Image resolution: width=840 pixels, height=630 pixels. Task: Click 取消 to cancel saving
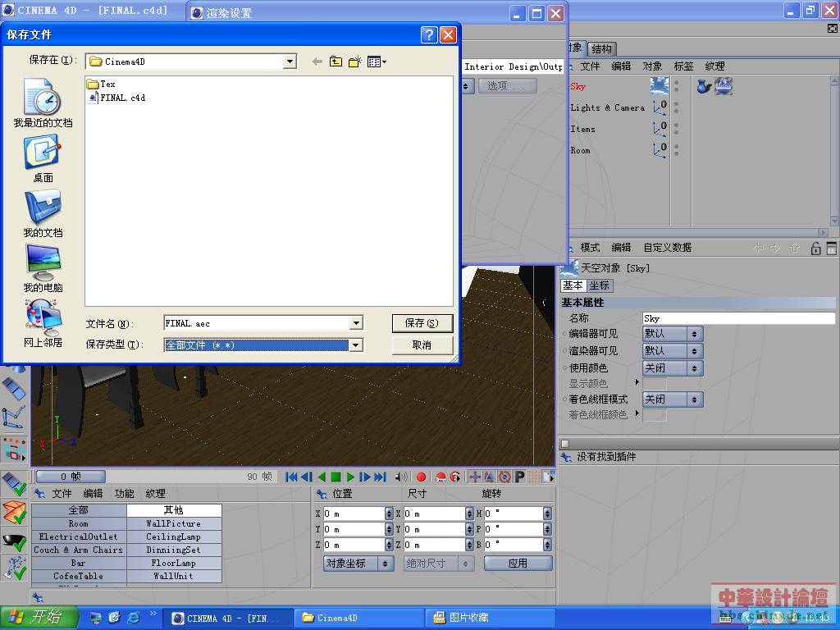click(422, 345)
